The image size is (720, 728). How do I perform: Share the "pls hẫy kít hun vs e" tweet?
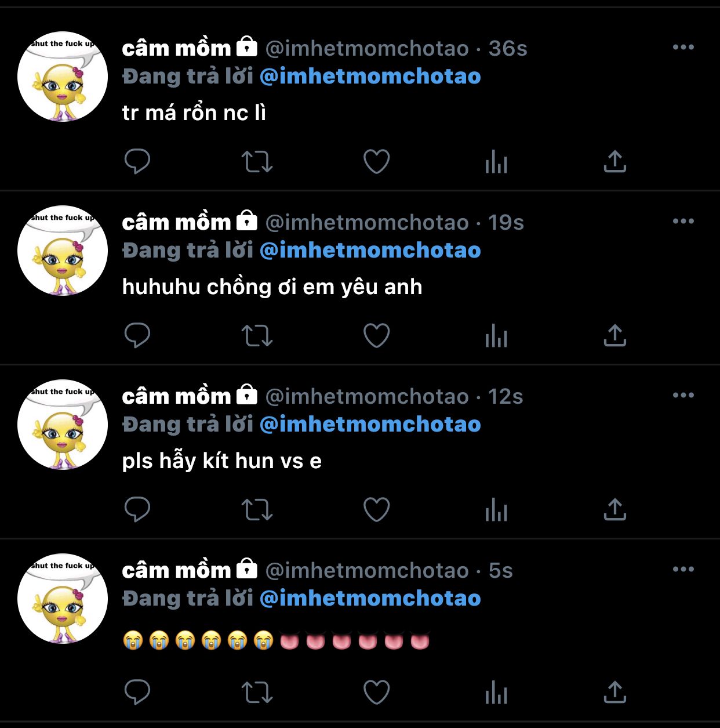(615, 509)
